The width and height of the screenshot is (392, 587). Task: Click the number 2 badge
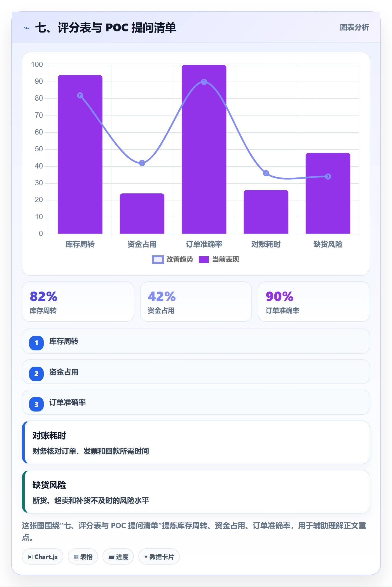(36, 374)
